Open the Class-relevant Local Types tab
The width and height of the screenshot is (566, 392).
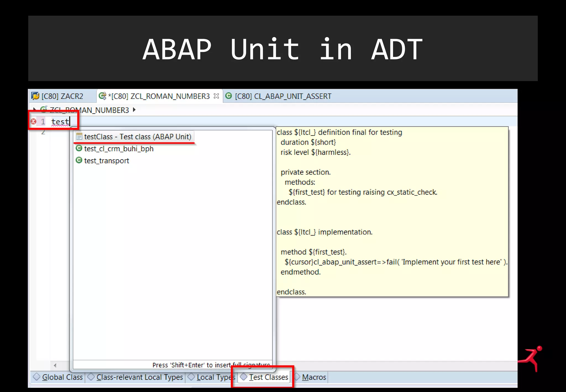tap(135, 377)
